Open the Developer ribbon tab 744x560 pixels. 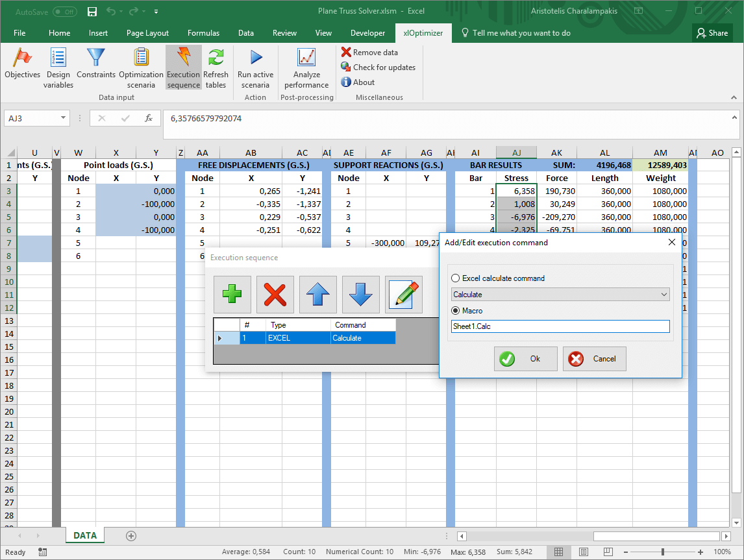tap(367, 33)
